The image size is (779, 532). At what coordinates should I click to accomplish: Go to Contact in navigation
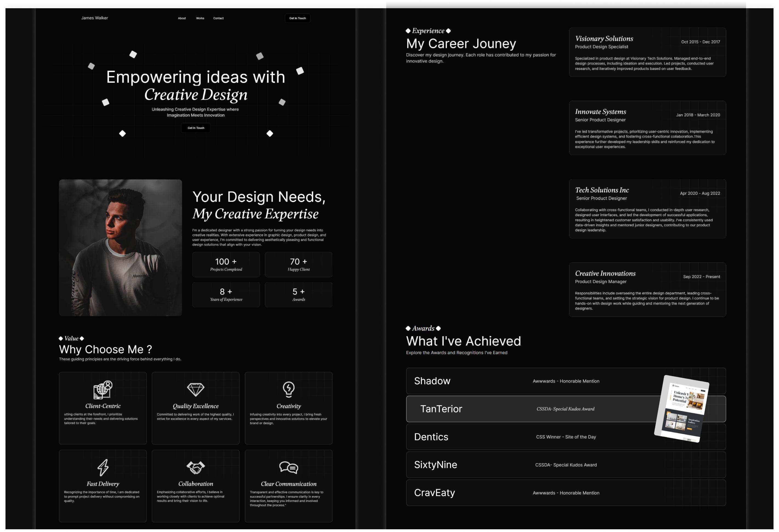click(x=218, y=18)
